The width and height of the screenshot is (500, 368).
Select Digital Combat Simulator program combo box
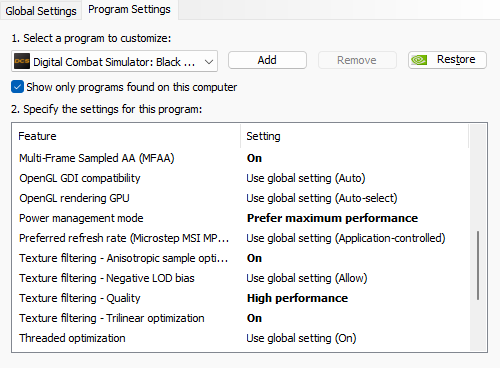click(114, 61)
